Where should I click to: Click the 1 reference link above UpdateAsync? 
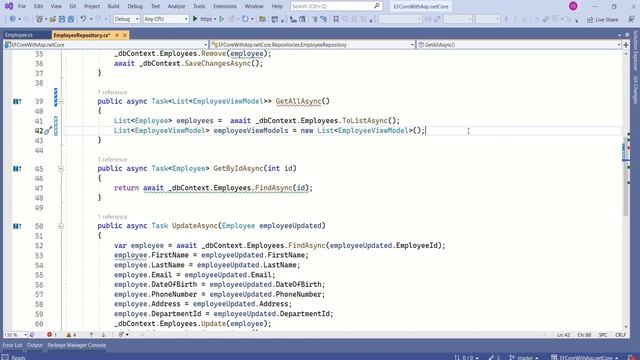coord(112,217)
